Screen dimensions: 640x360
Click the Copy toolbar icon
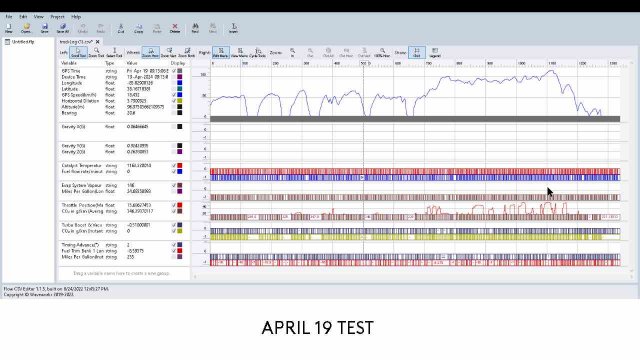coord(139,28)
